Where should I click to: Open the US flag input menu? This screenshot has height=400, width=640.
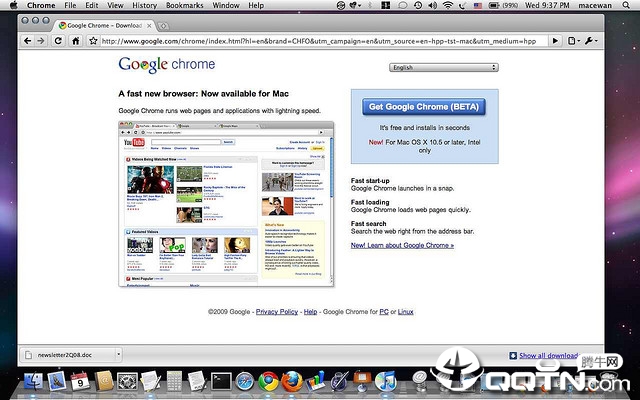pos(478,5)
